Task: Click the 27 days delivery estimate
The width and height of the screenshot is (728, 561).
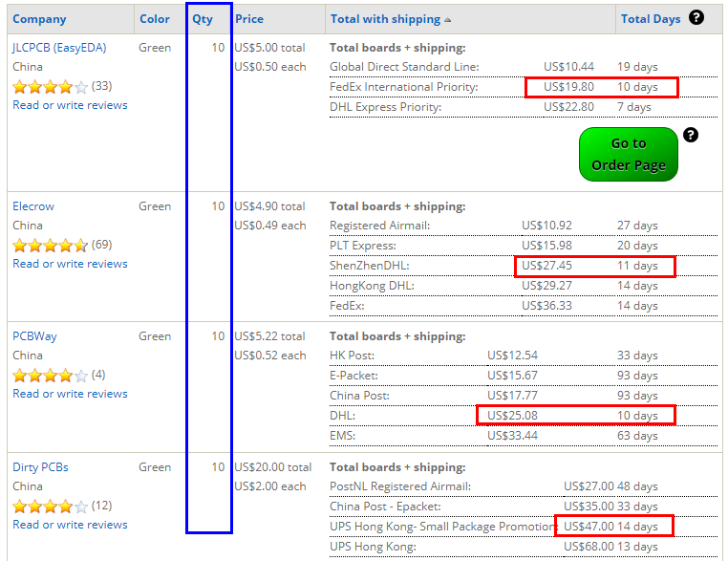Action: [x=637, y=226]
